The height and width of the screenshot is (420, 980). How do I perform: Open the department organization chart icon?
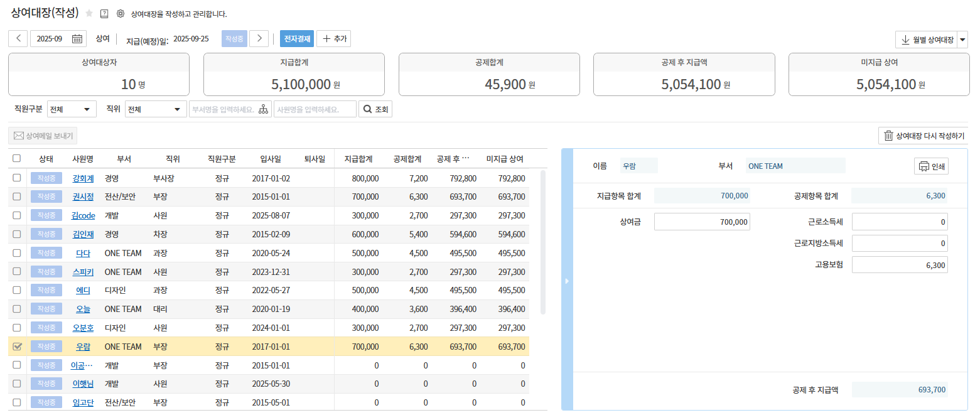point(263,109)
